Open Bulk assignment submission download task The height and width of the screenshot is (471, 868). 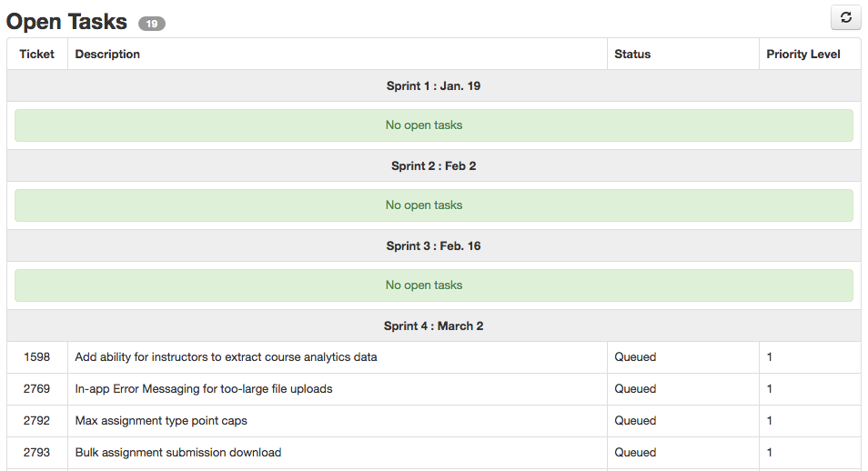tap(178, 453)
